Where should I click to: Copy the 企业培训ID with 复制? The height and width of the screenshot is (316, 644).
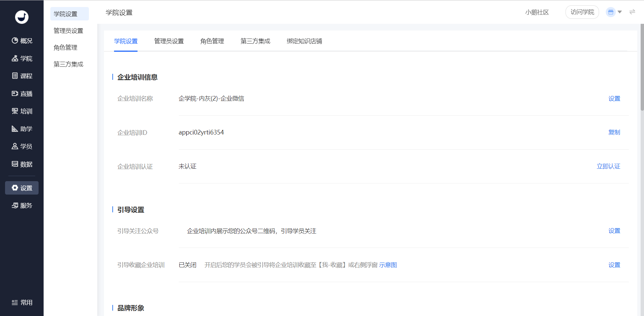[x=614, y=133]
